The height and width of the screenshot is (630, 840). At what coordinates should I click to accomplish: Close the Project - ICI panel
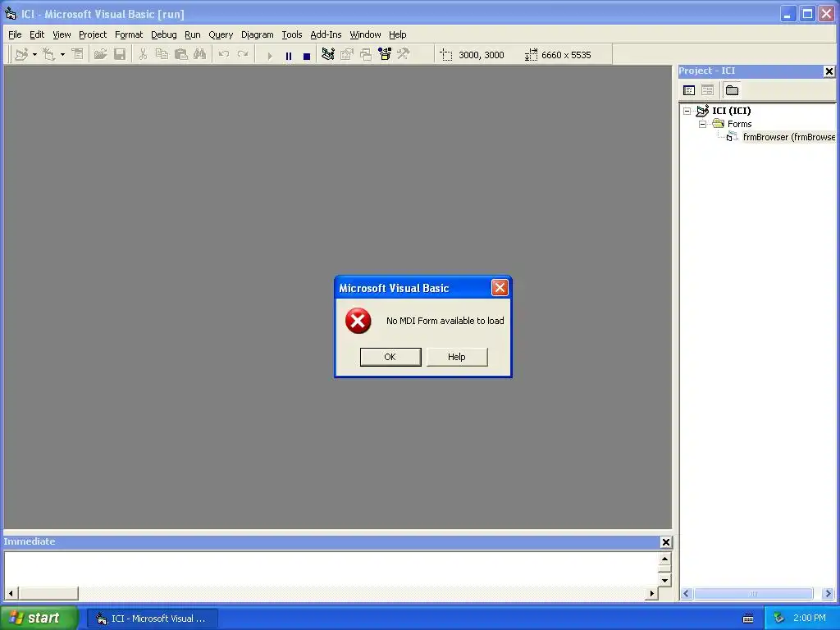829,71
